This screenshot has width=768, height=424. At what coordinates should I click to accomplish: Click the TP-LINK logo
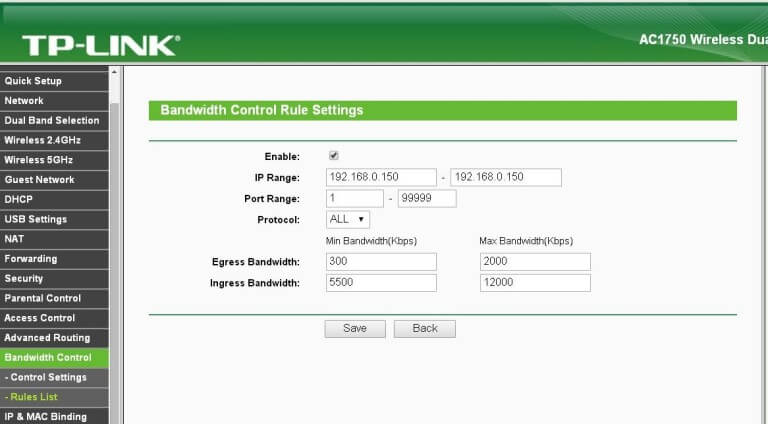101,45
